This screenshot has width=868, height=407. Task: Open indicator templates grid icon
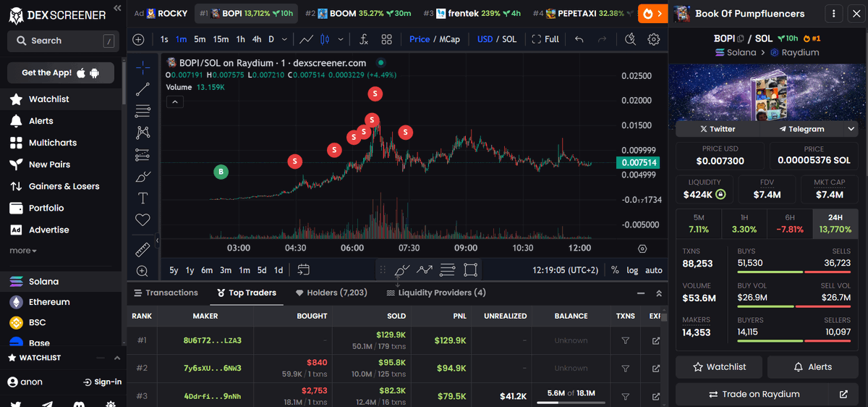coord(386,39)
